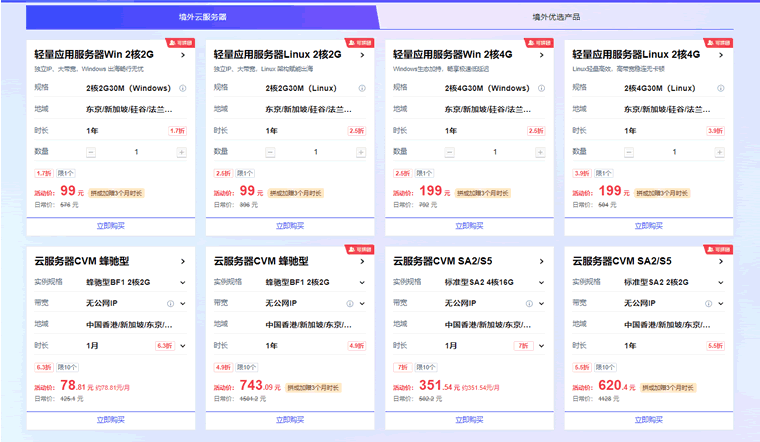The height and width of the screenshot is (442, 760).
Task: Click 约78.81元/月 price note
Action: 112,388
